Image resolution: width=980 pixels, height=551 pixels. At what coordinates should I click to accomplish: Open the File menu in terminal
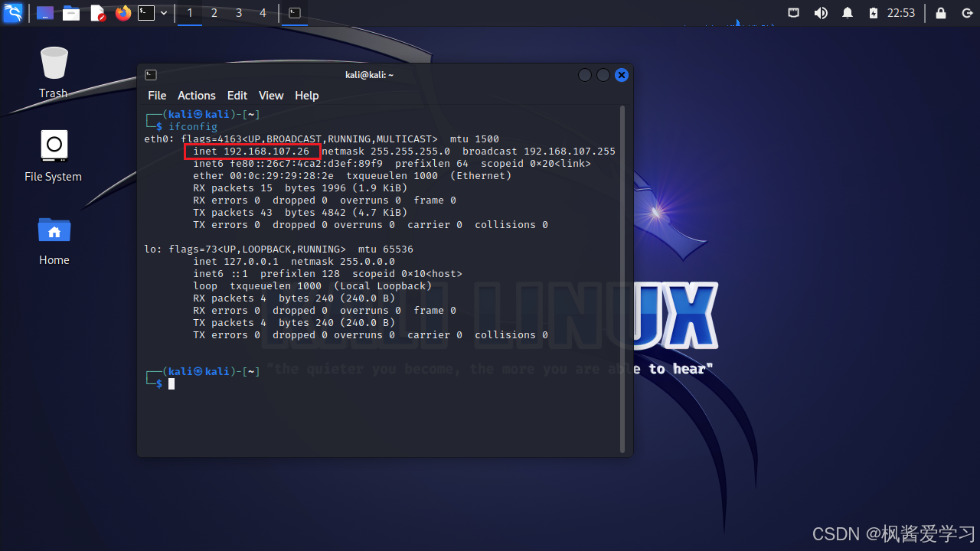(x=157, y=96)
